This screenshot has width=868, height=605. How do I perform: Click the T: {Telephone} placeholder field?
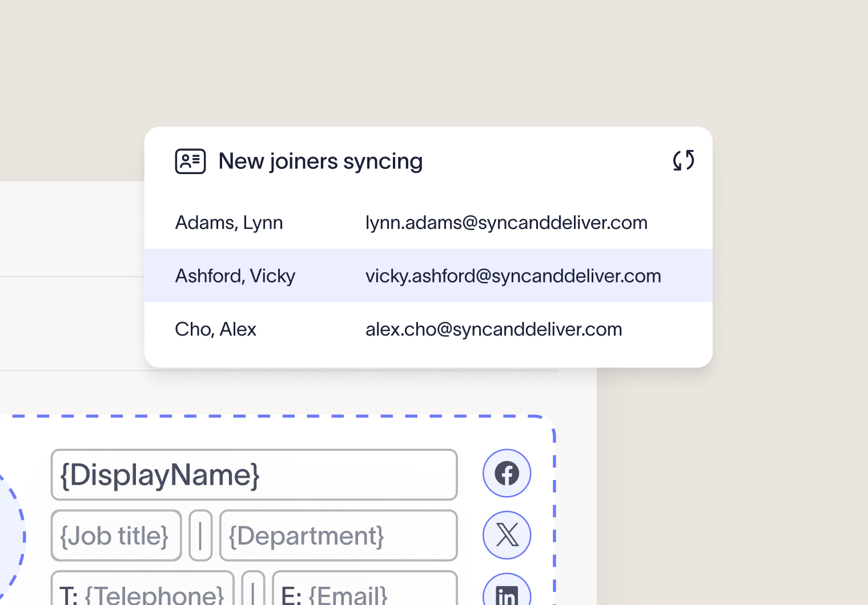click(142, 591)
